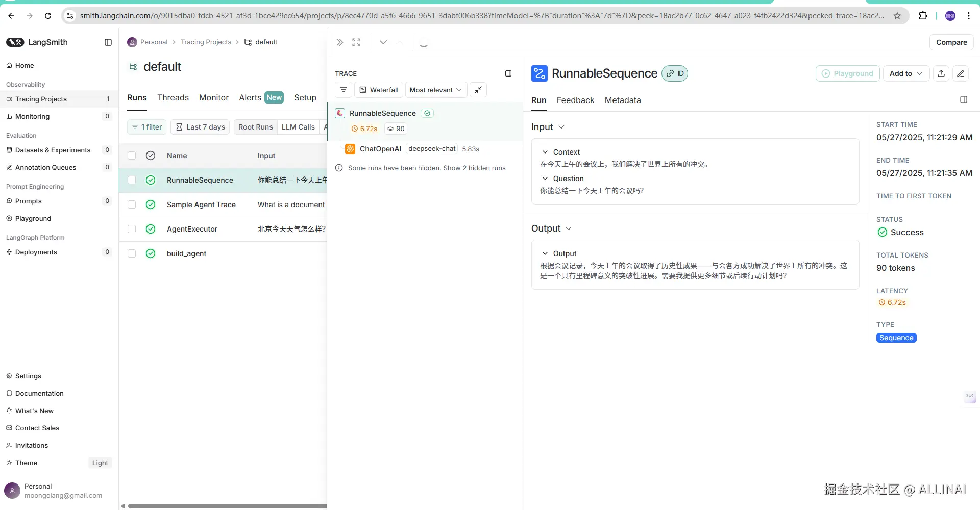Show 2 hidden runs link
Screen dimensions: 980x510
tap(474, 168)
